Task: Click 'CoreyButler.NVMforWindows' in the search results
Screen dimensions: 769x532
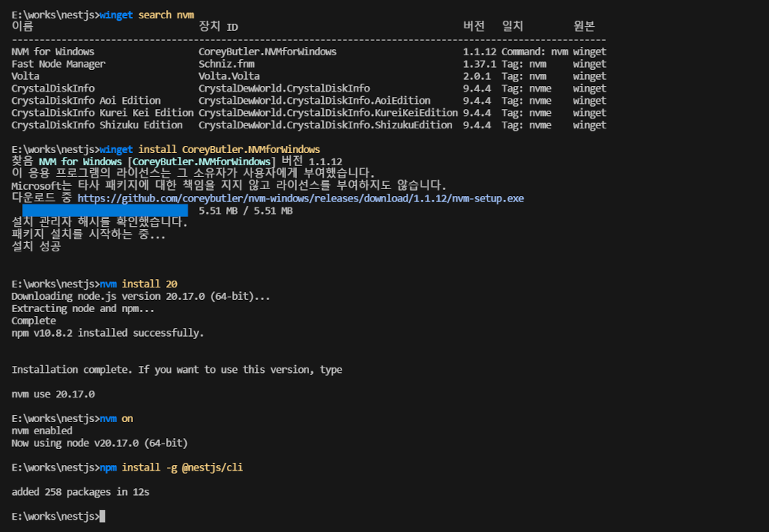Action: 268,52
